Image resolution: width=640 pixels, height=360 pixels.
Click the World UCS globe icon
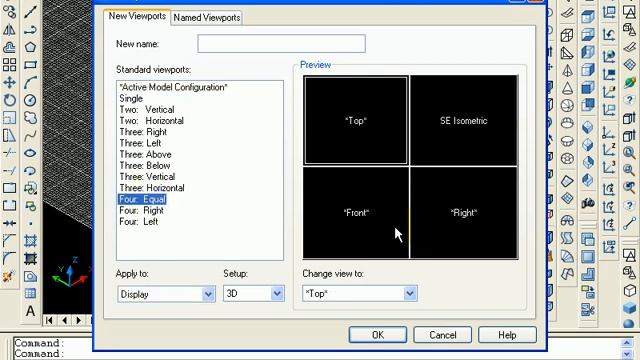[609, 55]
